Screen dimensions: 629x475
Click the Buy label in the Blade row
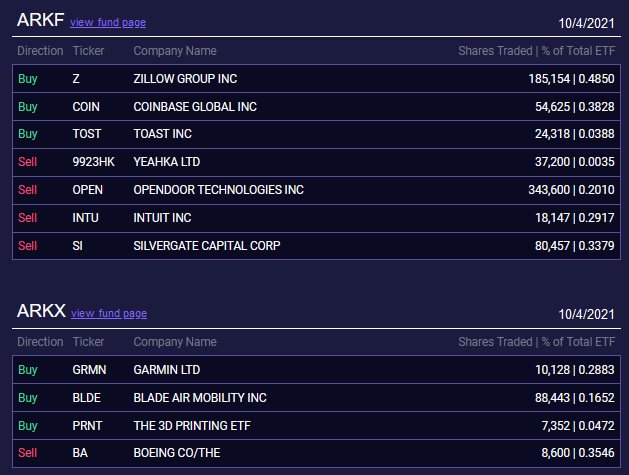[28, 398]
